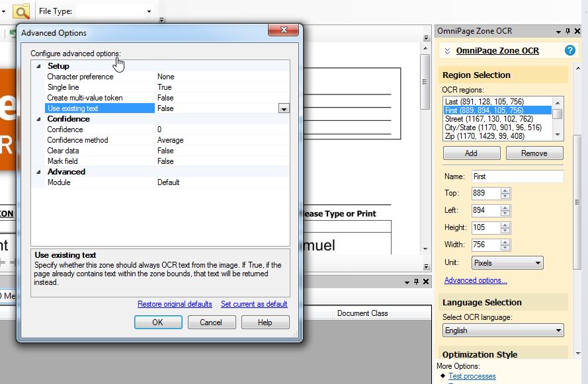Click the region Name input field
This screenshot has width=588, height=384.
click(x=517, y=176)
